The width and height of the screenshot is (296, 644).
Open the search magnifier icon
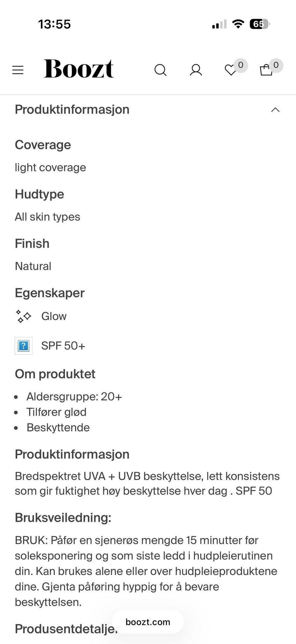(x=160, y=70)
